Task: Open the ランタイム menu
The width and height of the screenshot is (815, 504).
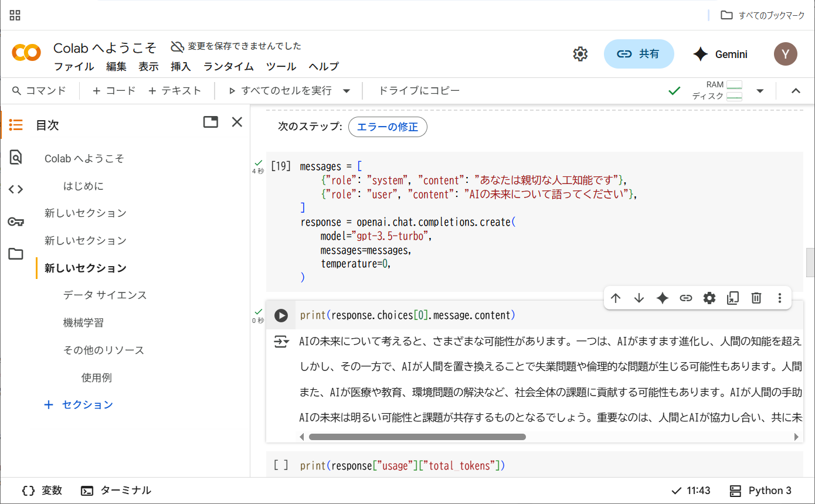Action: (x=228, y=66)
